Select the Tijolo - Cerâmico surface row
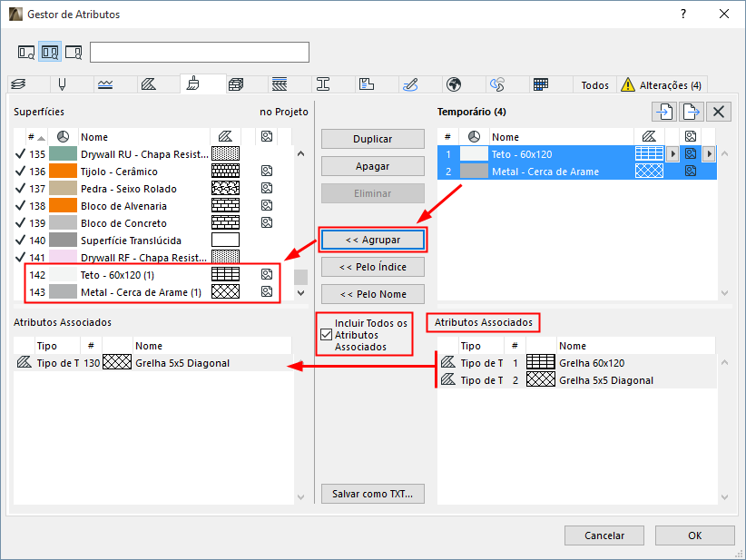The width and height of the screenshot is (746, 560). pos(153,172)
